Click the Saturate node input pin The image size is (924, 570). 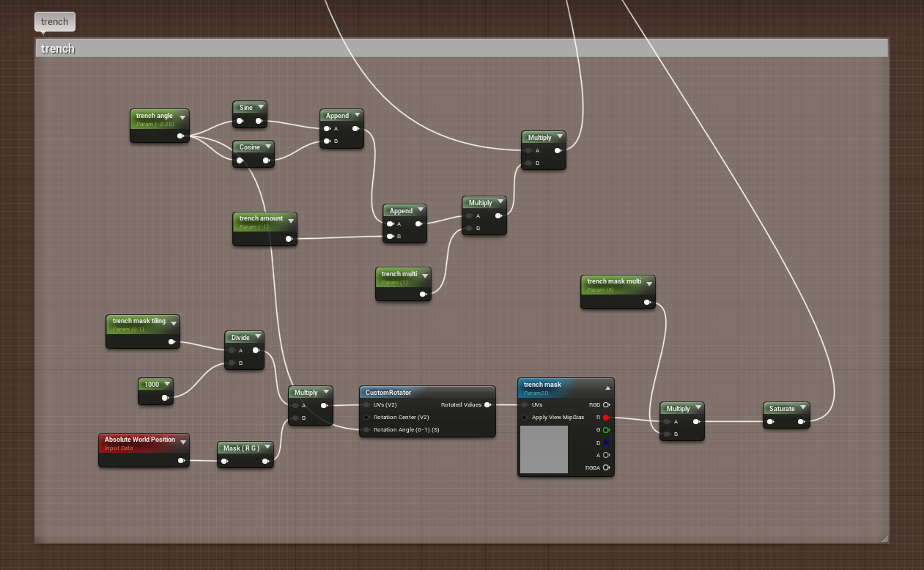point(771,422)
